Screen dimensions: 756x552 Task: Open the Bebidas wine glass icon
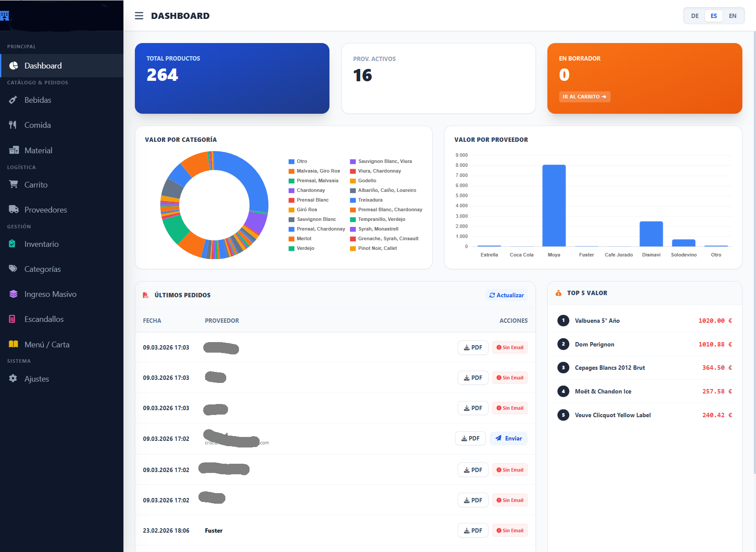[13, 100]
